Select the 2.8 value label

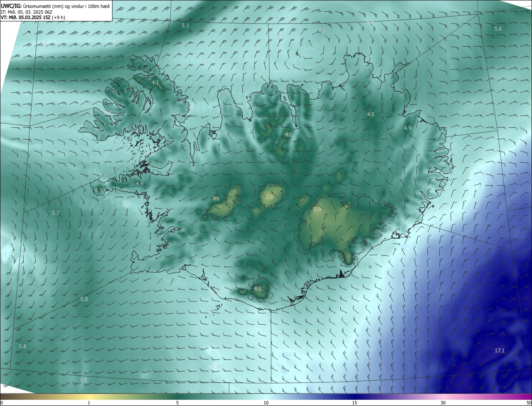pyautogui.click(x=269, y=197)
